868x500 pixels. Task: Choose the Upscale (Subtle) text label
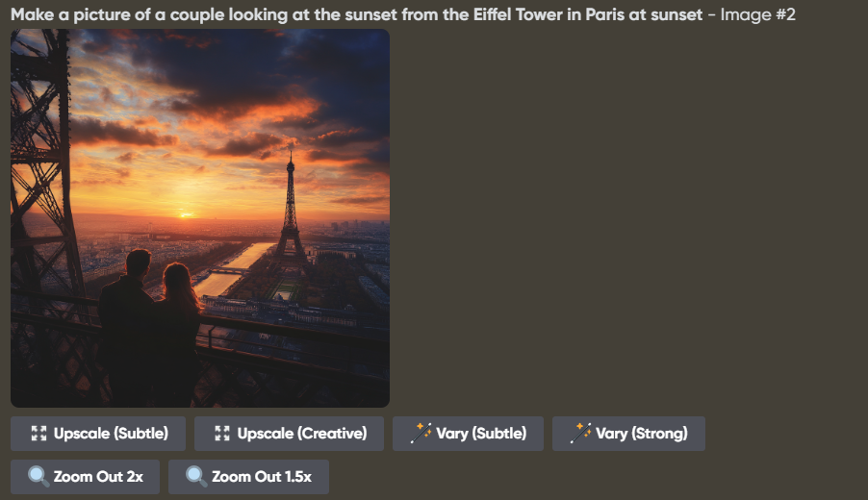(x=111, y=433)
